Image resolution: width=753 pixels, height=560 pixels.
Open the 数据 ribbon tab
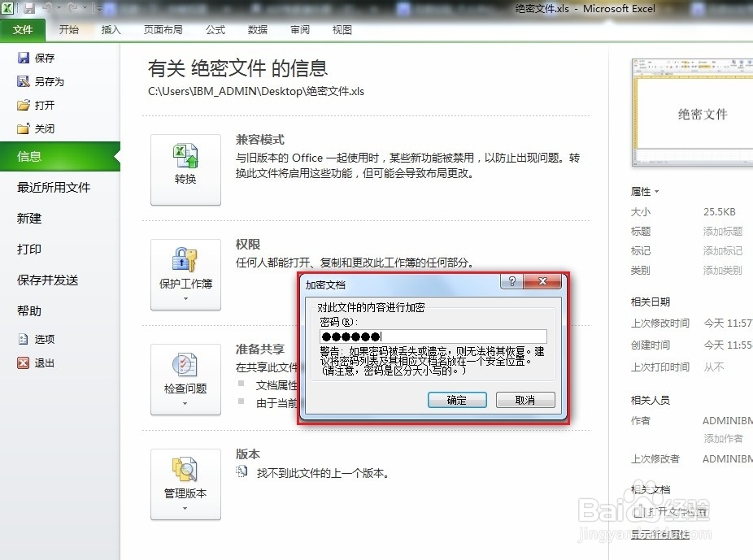coord(258,30)
